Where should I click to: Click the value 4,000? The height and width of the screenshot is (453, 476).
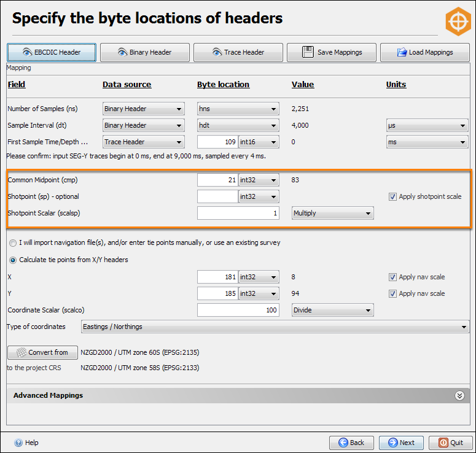coord(300,126)
